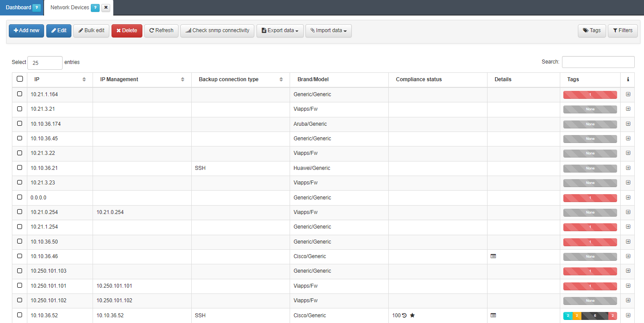
Task: Expand row details for 0.0.0.0
Action: 628,198
